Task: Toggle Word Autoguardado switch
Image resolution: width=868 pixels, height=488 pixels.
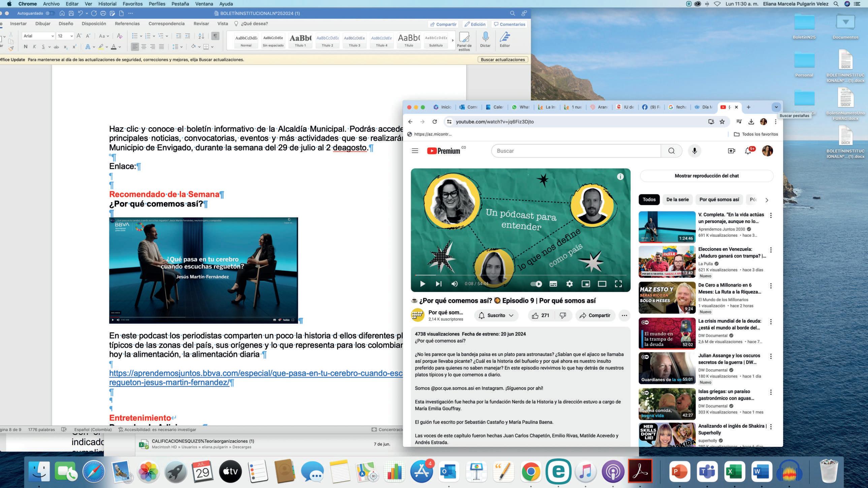Action: click(x=50, y=13)
